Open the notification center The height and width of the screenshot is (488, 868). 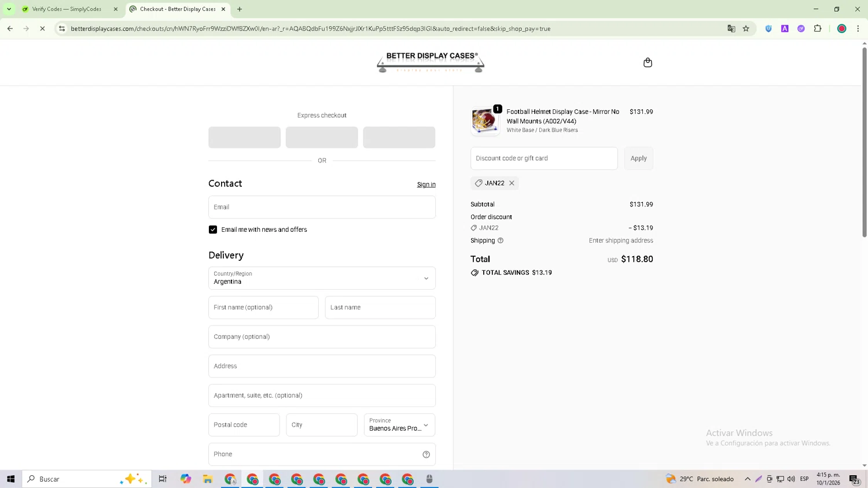point(855,479)
